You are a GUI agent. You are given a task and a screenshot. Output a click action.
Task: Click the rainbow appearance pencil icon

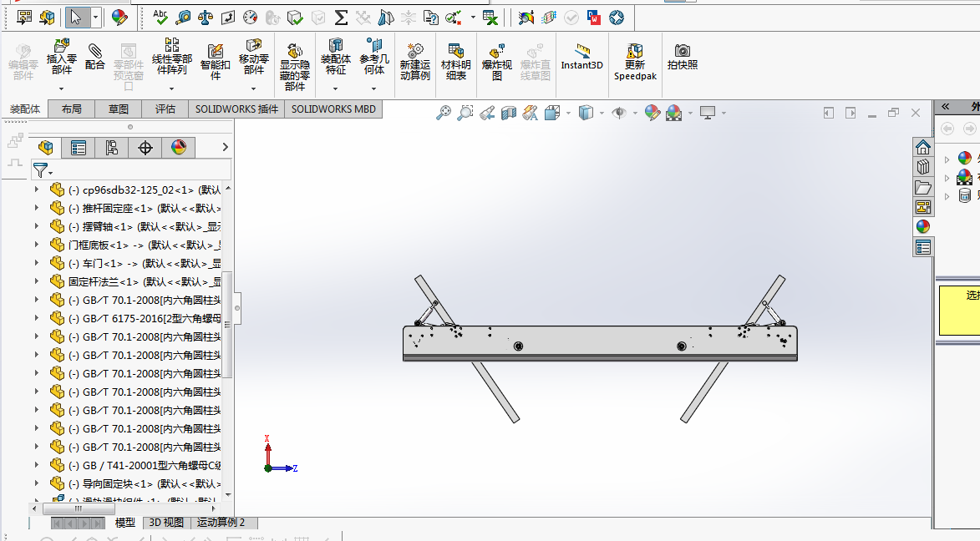coord(119,18)
